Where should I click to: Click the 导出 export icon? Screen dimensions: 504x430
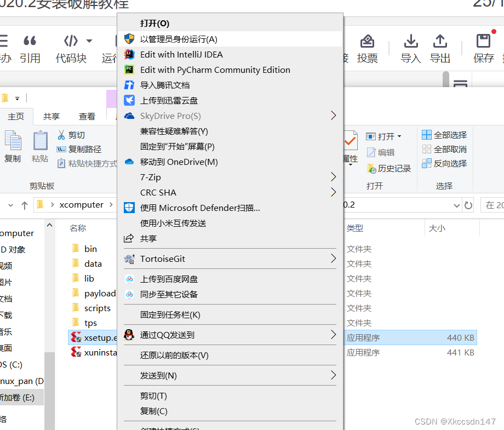[x=440, y=41]
